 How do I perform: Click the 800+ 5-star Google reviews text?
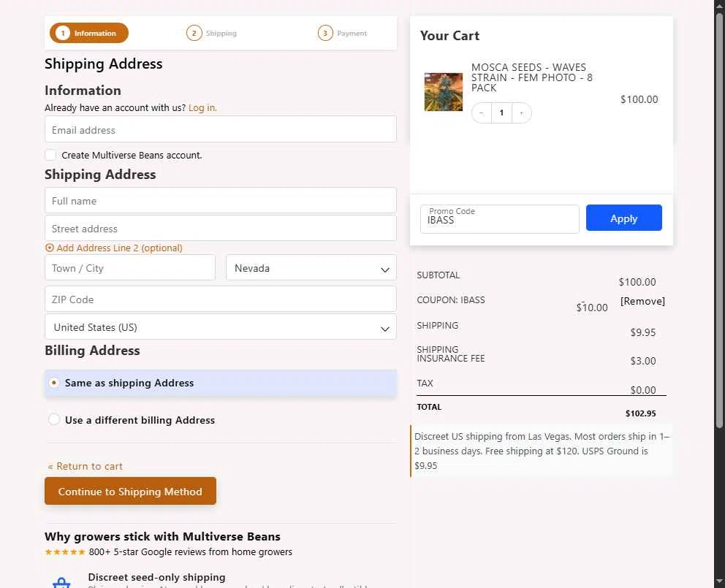point(191,552)
